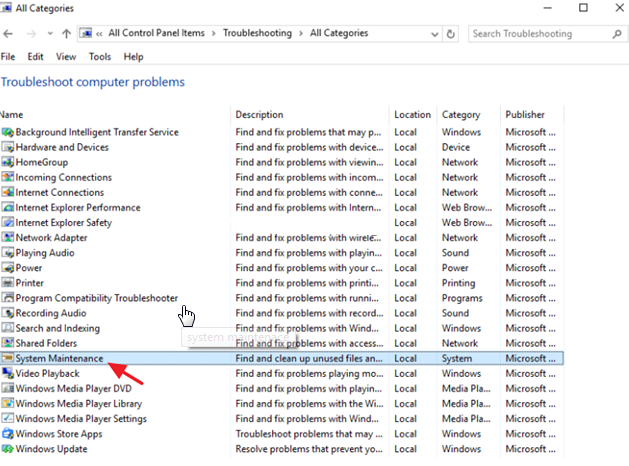Image resolution: width=629 pixels, height=466 pixels.
Task: Click the Internet Explorer Safety icon
Action: pyautogui.click(x=8, y=223)
